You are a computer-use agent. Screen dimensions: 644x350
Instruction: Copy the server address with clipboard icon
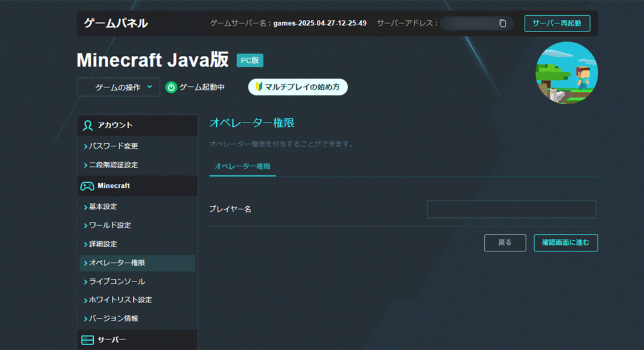coord(502,23)
